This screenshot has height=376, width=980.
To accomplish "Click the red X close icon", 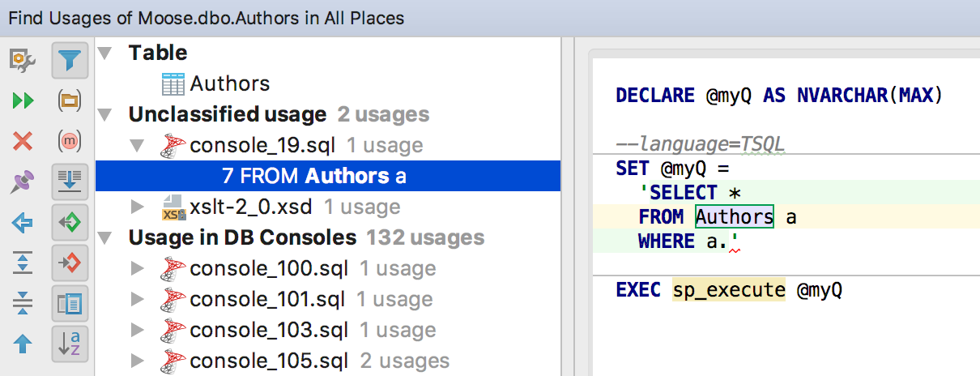I will pos(23,142).
